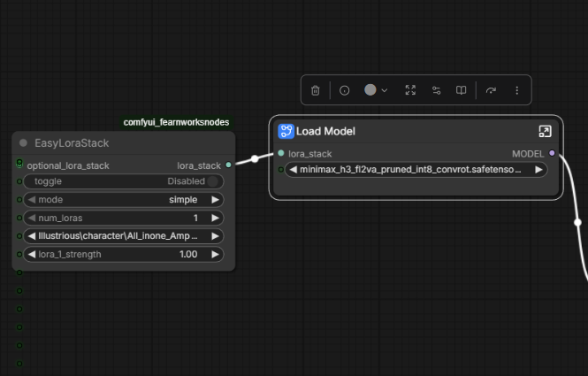The height and width of the screenshot is (376, 588).
Task: Open node info circle icon
Action: [344, 90]
